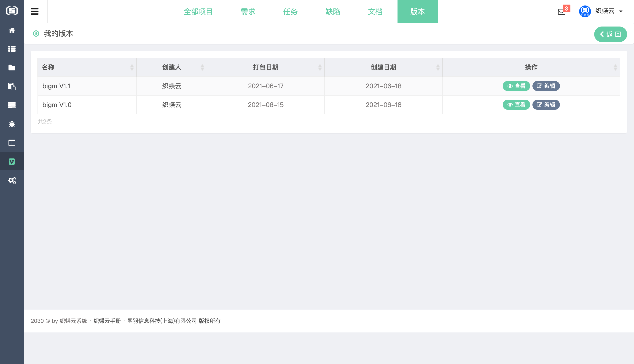Click the columns board icon in sidebar
The image size is (634, 364).
point(12,143)
